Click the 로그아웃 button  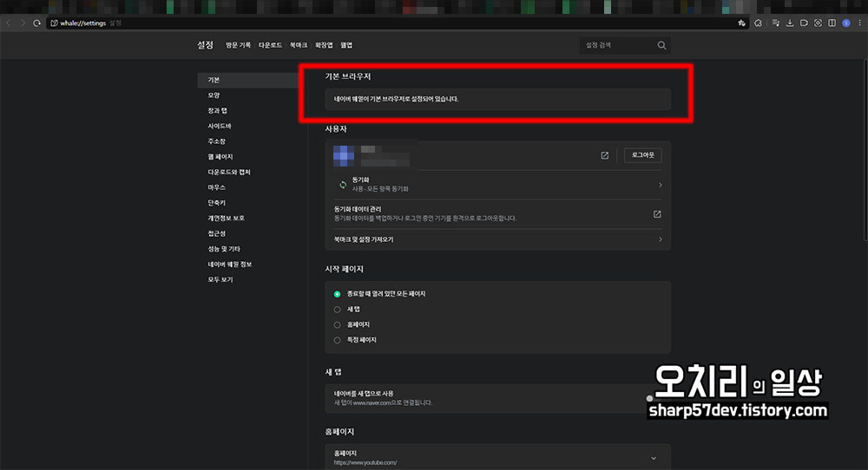(642, 155)
